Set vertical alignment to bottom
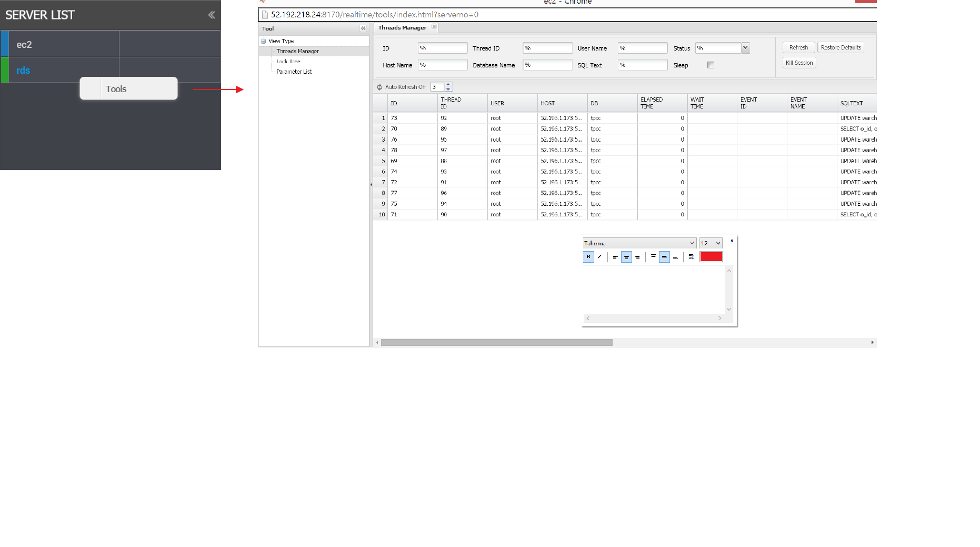The image size is (980, 547). tap(675, 257)
